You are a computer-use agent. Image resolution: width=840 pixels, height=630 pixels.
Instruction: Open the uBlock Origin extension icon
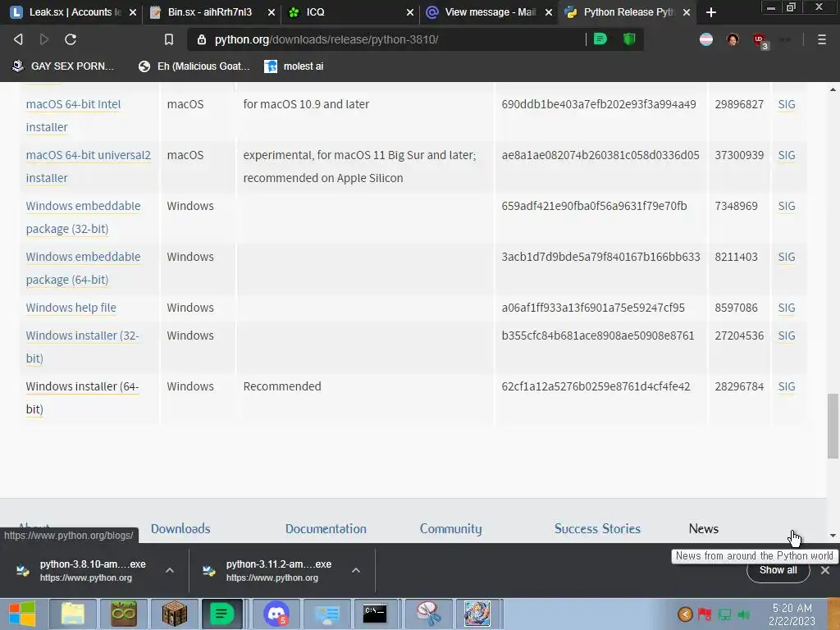760,40
